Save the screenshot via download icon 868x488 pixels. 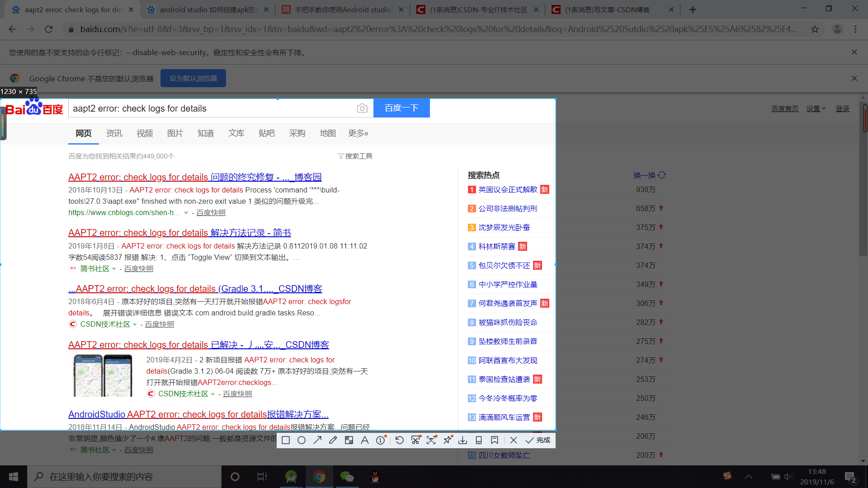[x=462, y=440]
